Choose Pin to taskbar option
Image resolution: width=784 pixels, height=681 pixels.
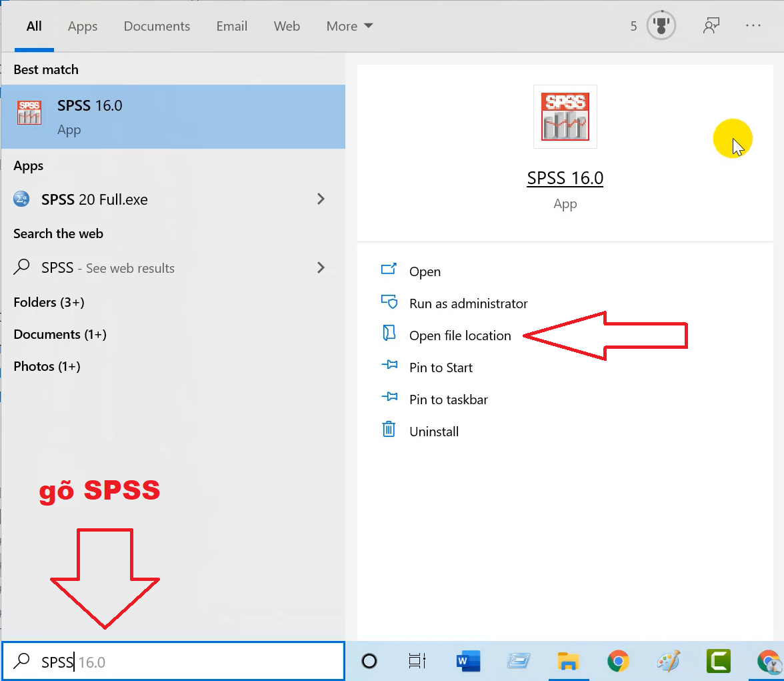click(x=448, y=400)
